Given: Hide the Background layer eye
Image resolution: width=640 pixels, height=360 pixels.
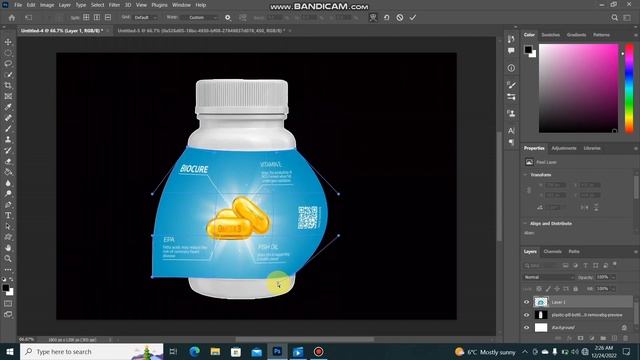Looking at the screenshot, I should 527,327.
